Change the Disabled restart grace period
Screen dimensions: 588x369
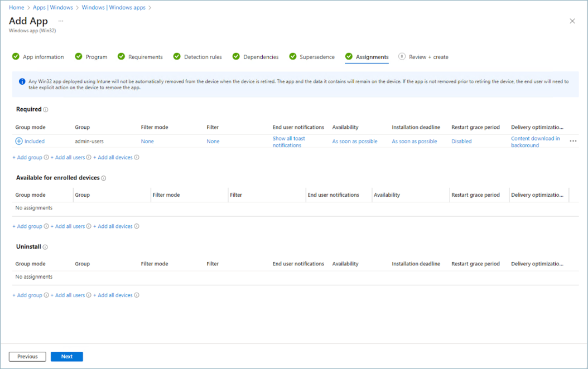click(x=461, y=141)
